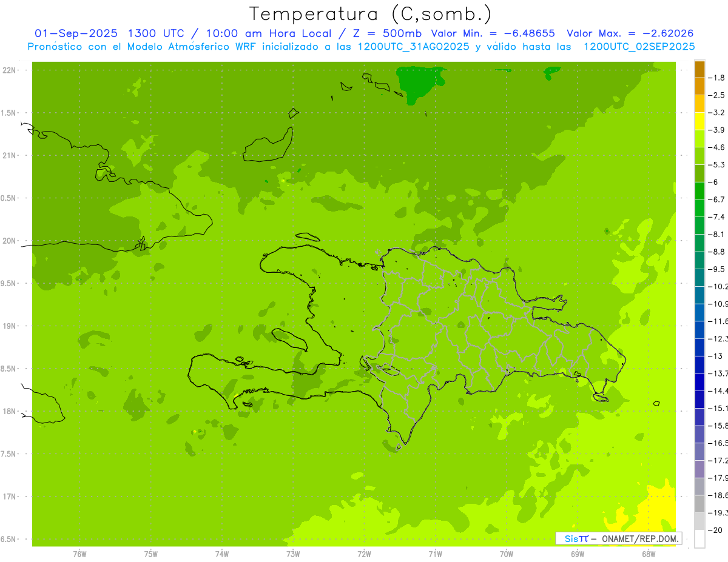Click the valid-until time "1200UTC_02SEP2025"
Screen dimensions: 728x562
point(639,47)
